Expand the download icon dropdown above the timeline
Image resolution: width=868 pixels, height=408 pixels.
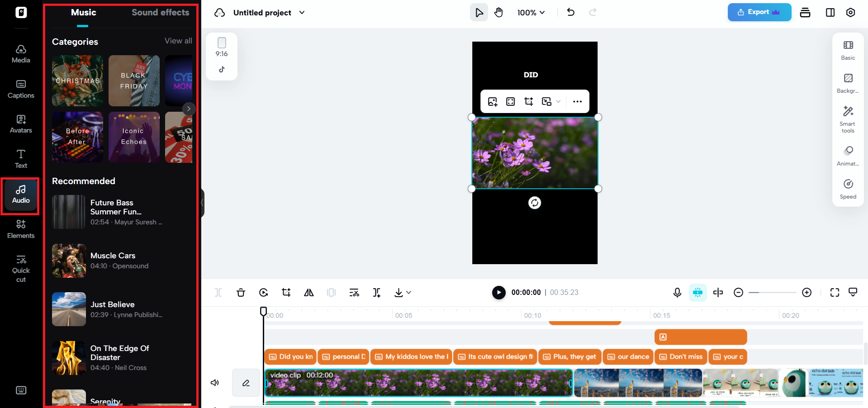[409, 292]
